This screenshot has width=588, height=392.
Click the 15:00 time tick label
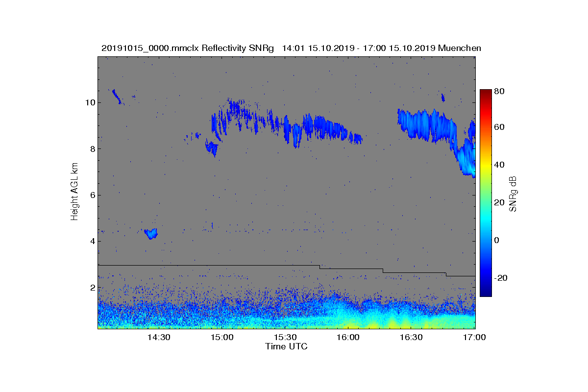click(x=222, y=338)
